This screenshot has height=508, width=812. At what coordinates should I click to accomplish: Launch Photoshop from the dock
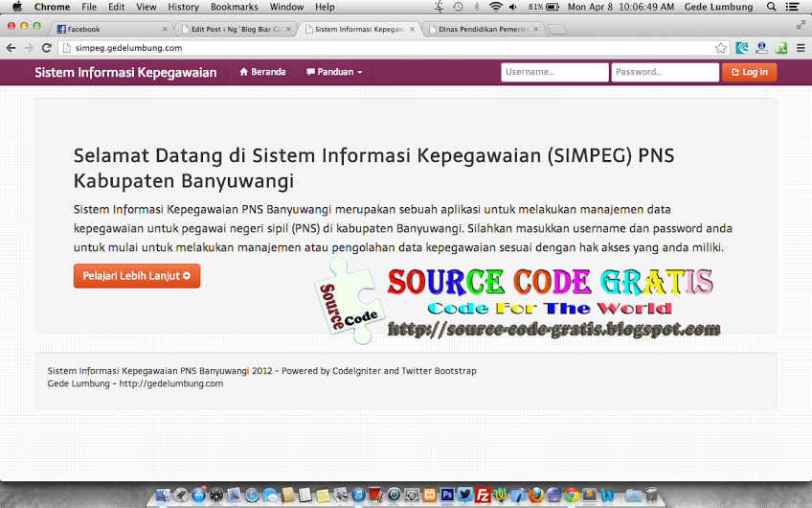pyautogui.click(x=447, y=495)
